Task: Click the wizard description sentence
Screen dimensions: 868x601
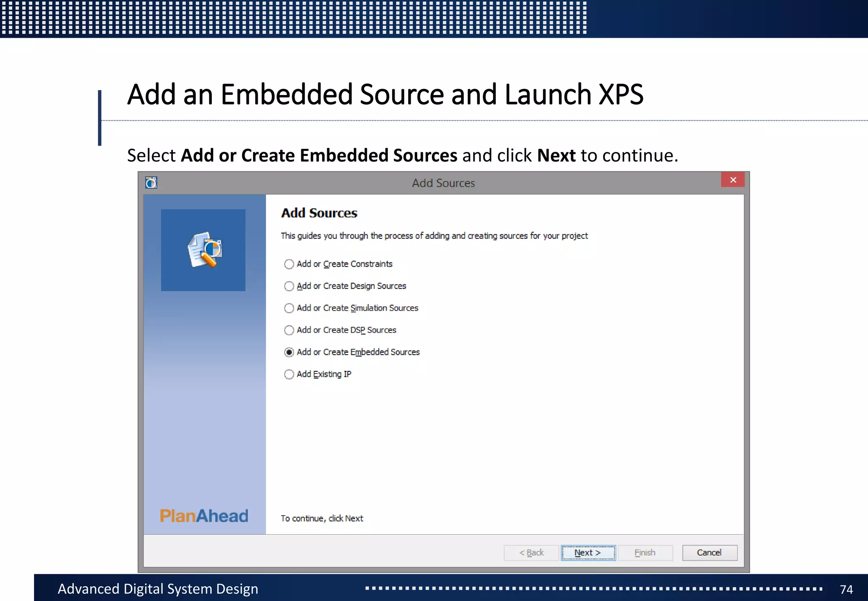Action: 434,236
